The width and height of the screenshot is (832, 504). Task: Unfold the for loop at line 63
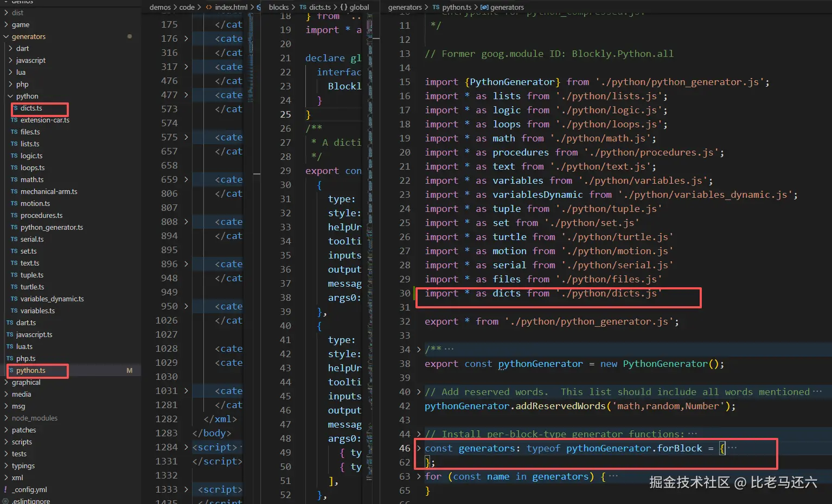point(419,476)
